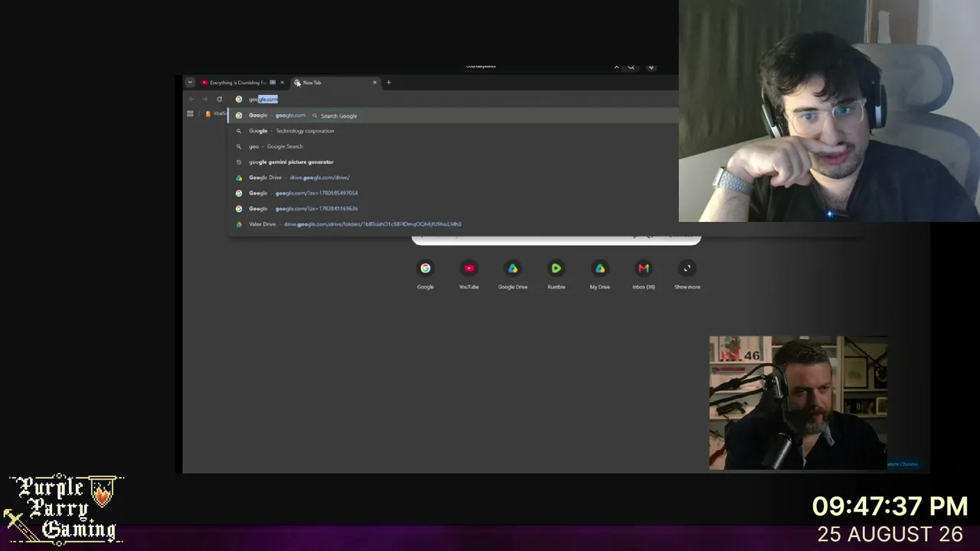Image resolution: width=980 pixels, height=551 pixels.
Task: Open the YouTube shortcut tile
Action: 469,273
